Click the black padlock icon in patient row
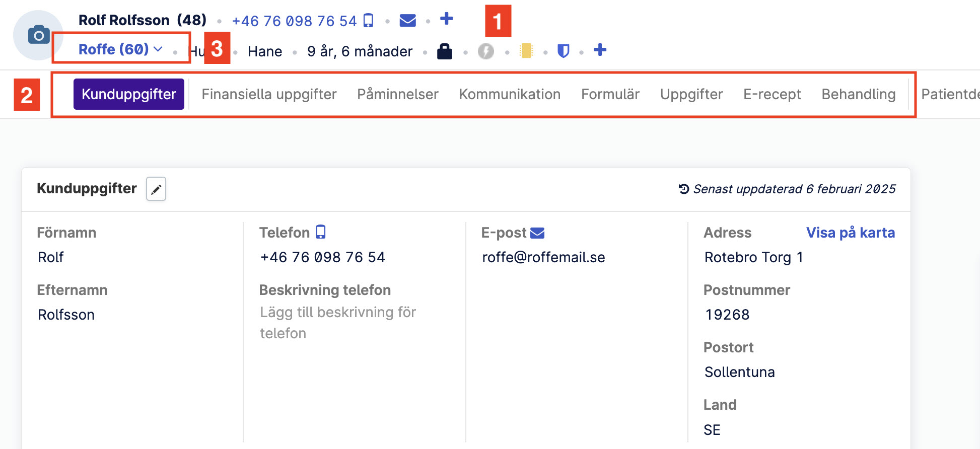Image resolution: width=980 pixels, height=449 pixels. point(444,51)
